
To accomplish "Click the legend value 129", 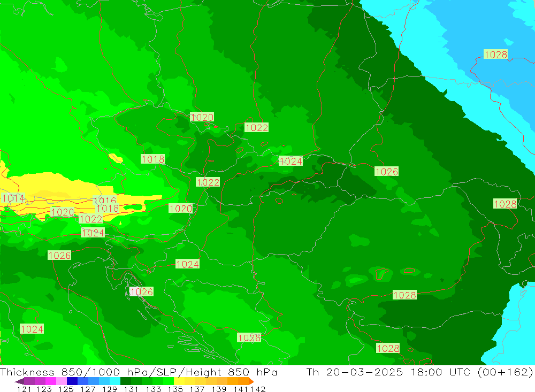I will (x=109, y=389).
